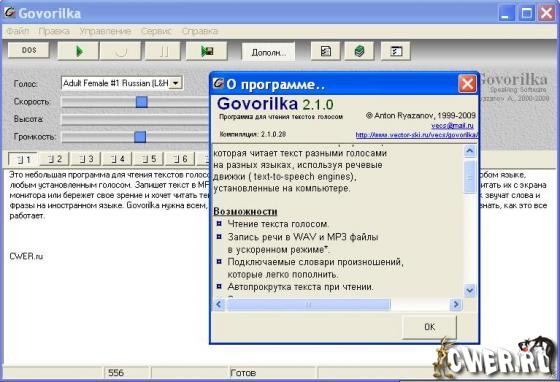The height and width of the screenshot is (382, 560).
Task: Open the vector-ski.ru website link
Action: (416, 135)
